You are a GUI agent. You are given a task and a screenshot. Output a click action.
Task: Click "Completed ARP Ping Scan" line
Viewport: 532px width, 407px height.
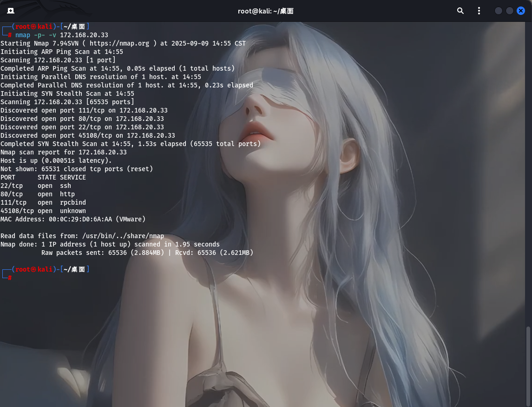click(118, 68)
